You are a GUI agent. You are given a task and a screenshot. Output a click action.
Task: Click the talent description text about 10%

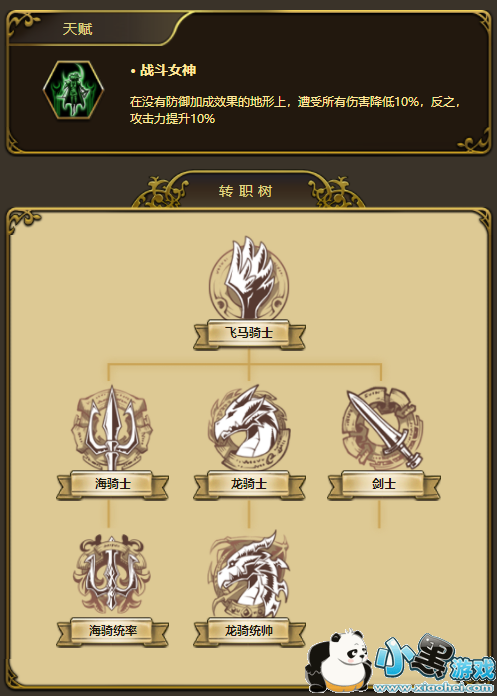(296, 110)
